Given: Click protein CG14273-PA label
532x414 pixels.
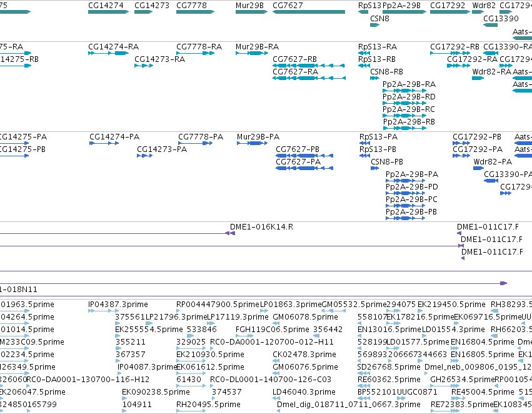Looking at the screenshot, I should coord(162,149).
